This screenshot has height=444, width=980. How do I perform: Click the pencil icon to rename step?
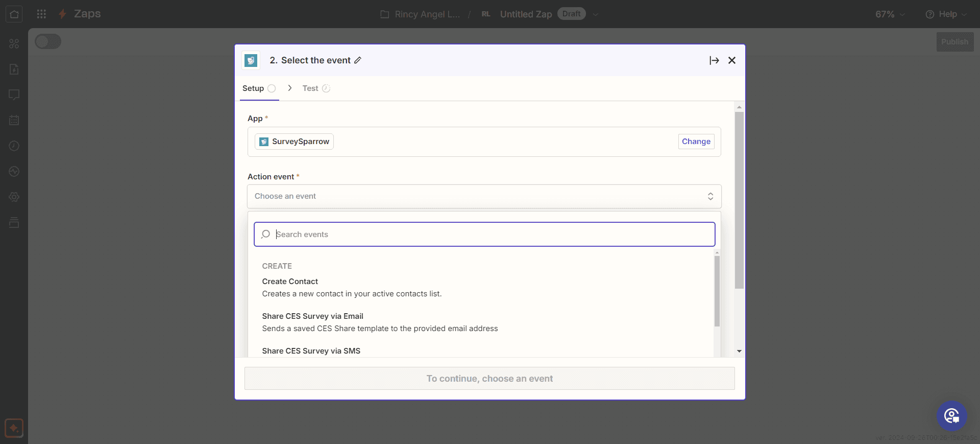pyautogui.click(x=358, y=60)
